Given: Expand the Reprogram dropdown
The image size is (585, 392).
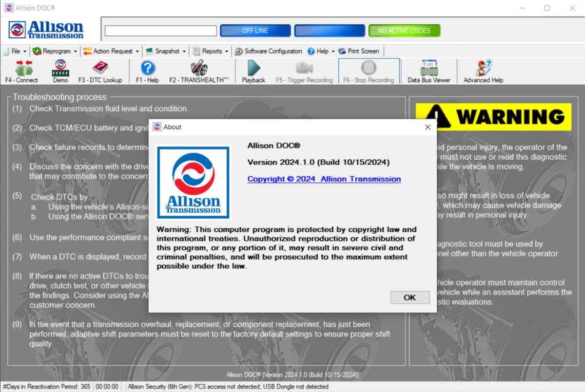Looking at the screenshot, I should click(55, 51).
